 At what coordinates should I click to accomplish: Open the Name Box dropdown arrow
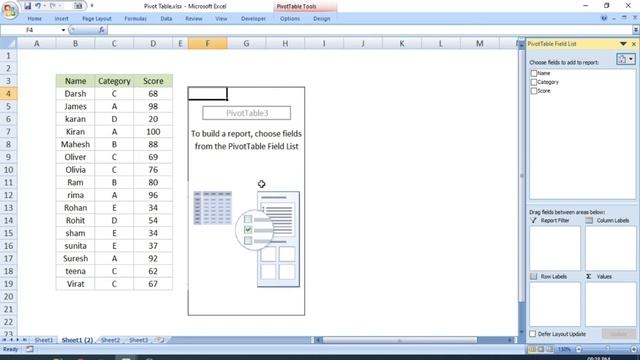click(63, 30)
